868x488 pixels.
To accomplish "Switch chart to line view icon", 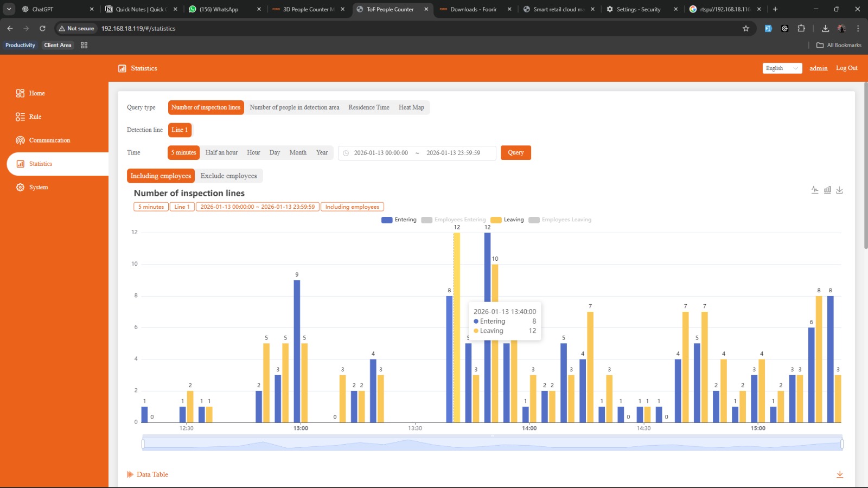I will click(815, 190).
